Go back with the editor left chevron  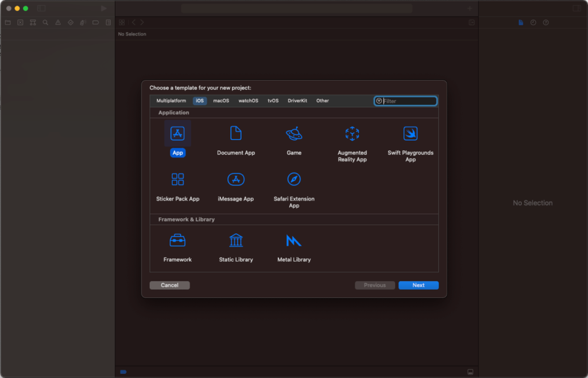tap(134, 22)
